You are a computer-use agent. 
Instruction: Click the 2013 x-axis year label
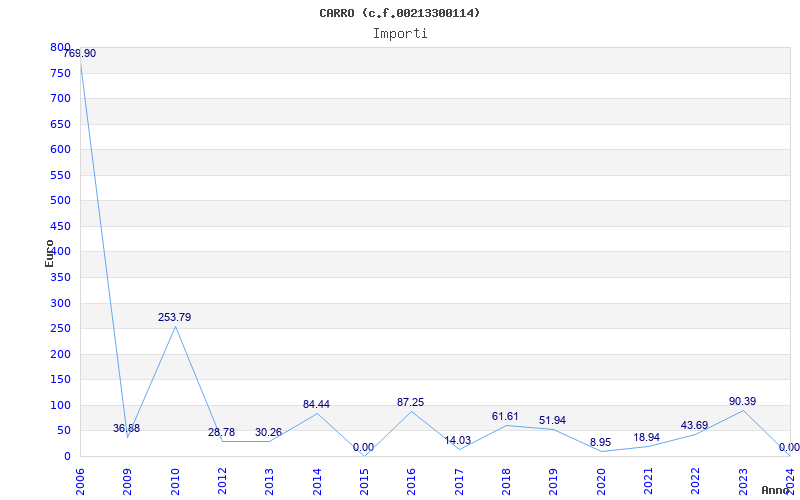(269, 482)
